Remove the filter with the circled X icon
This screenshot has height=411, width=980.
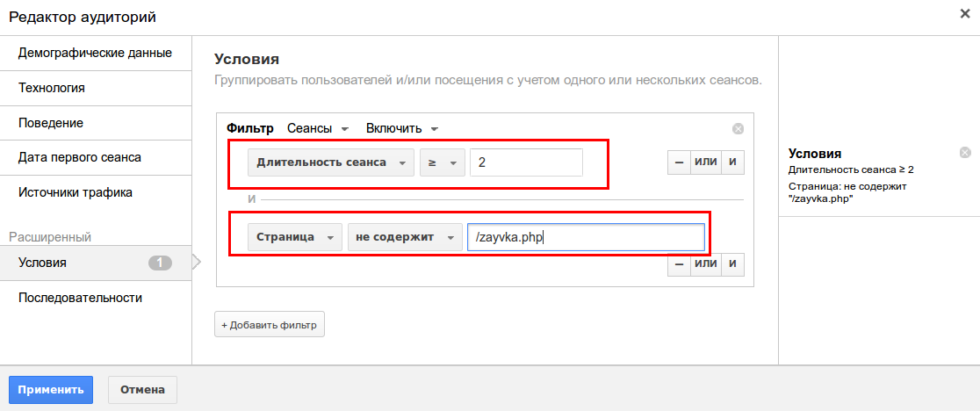(738, 129)
